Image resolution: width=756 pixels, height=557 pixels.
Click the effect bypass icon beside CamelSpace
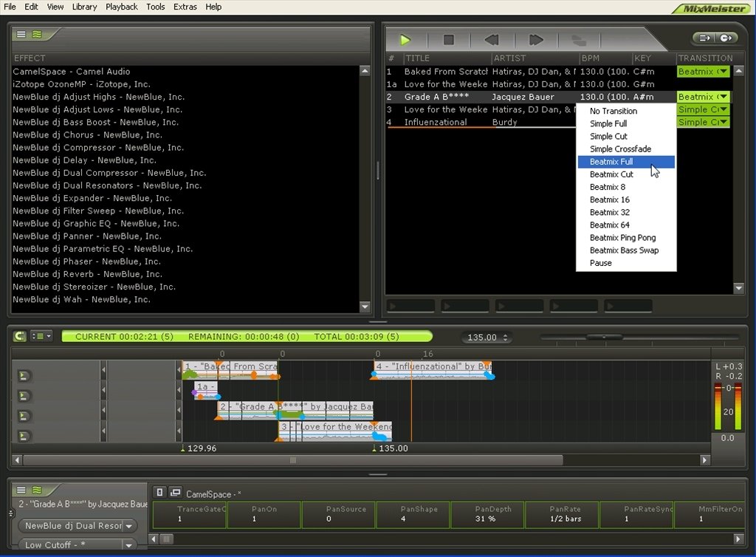(159, 493)
